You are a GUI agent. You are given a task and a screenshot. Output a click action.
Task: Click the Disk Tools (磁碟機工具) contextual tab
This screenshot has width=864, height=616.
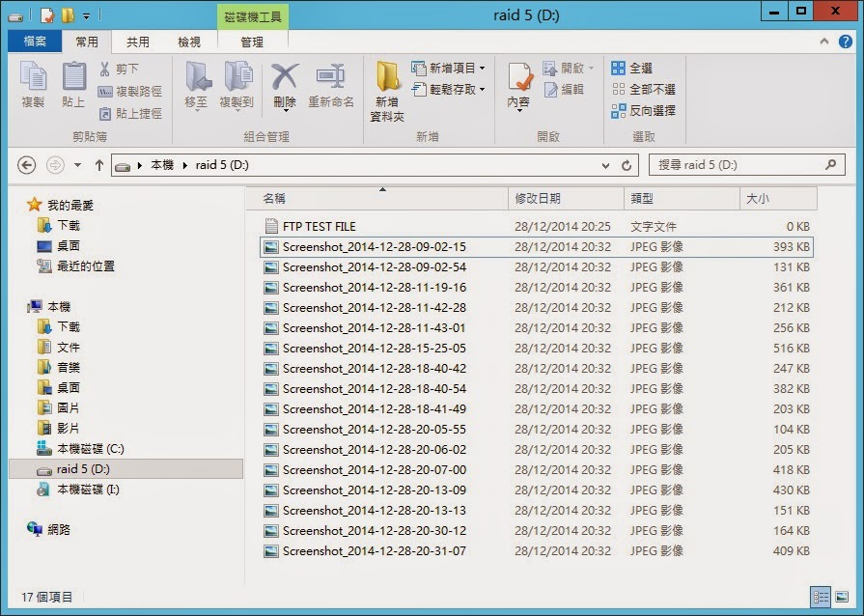[x=253, y=17]
